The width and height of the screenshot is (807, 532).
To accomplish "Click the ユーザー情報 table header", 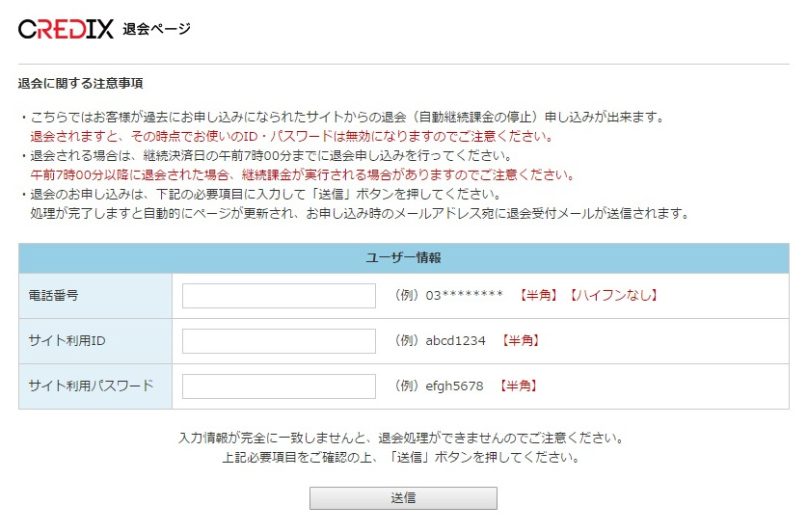I will 403,258.
